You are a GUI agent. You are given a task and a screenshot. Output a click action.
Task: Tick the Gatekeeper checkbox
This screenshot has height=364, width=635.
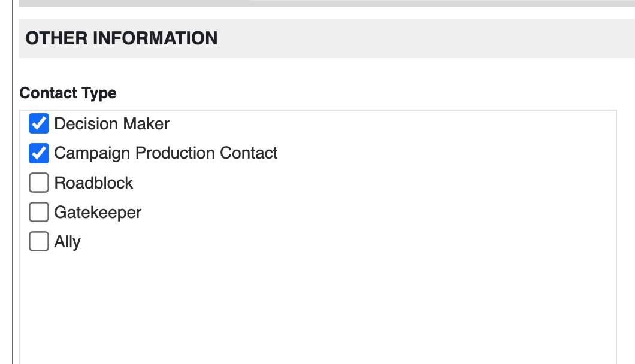click(39, 213)
